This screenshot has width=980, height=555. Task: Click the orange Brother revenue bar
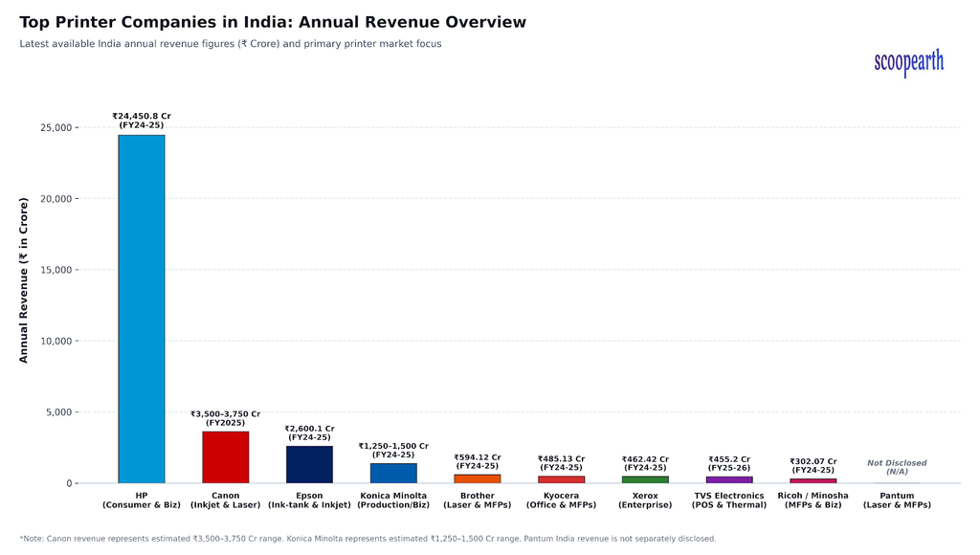(x=478, y=478)
